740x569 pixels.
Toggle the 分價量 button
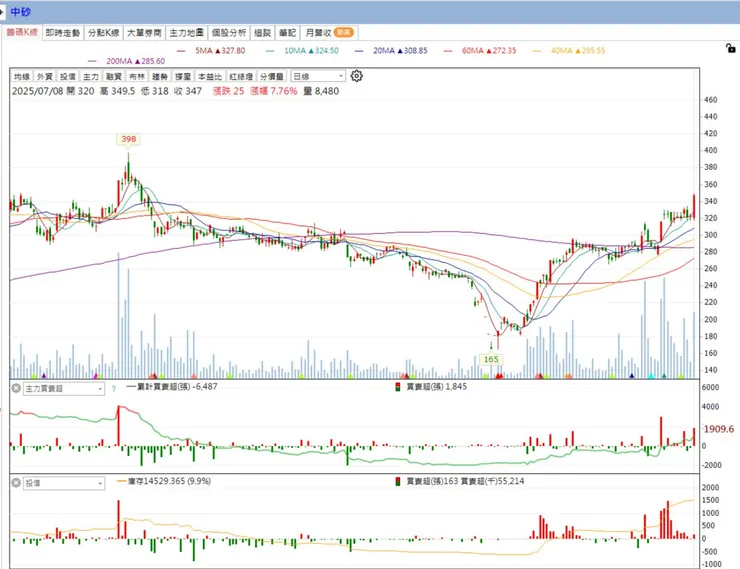point(272,76)
